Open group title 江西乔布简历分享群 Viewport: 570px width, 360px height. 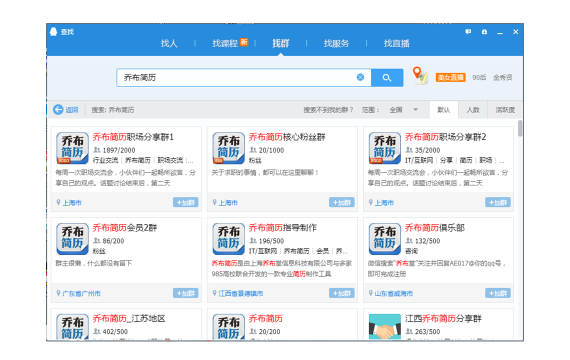(x=443, y=319)
